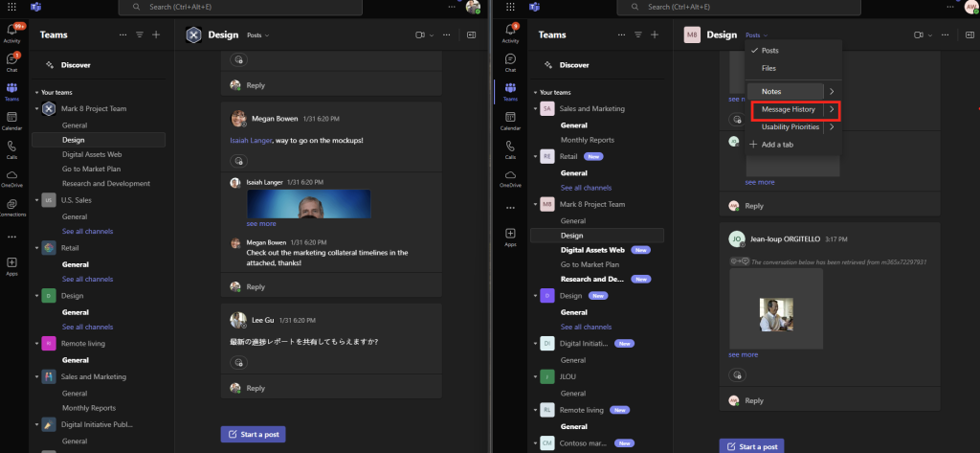Viewport: 980px width, 453px height.
Task: Click the filter icon in left Teams panel
Action: coord(140,35)
